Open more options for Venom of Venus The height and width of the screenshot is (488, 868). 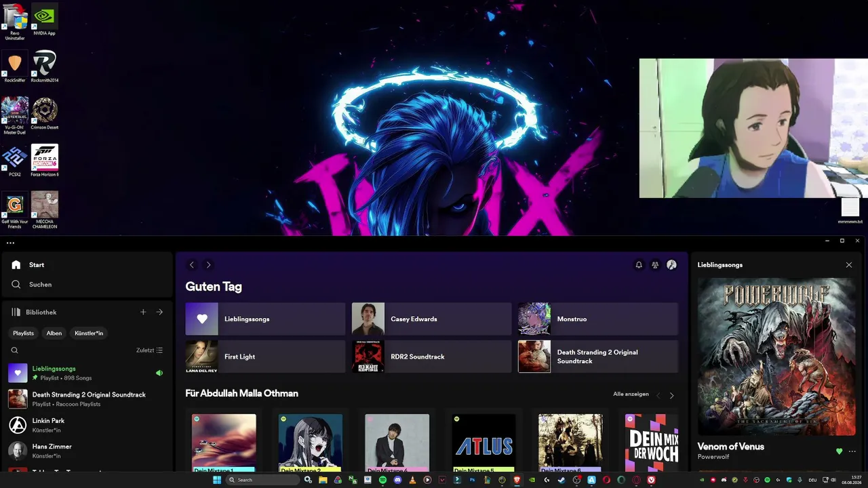coord(852,451)
